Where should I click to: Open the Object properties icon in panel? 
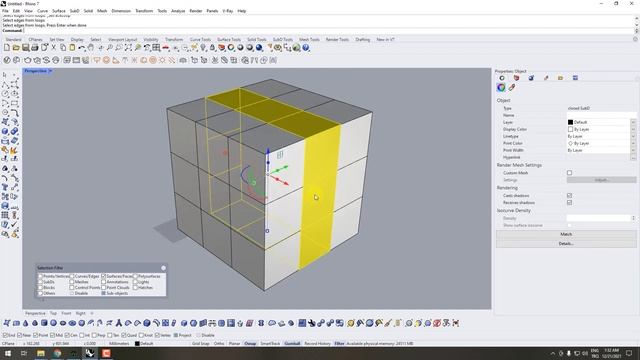click(x=502, y=78)
